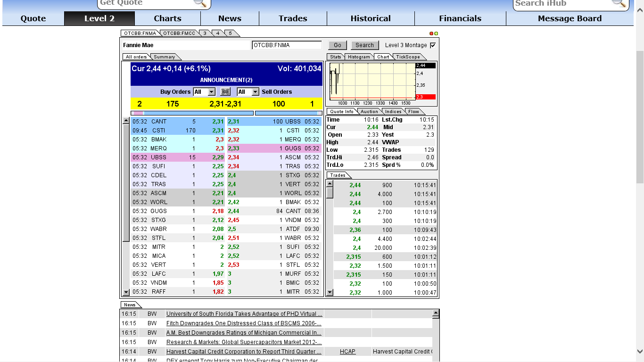Viewport: 644px width, 362px height.
Task: Open the Message Board tab
Action: click(570, 18)
